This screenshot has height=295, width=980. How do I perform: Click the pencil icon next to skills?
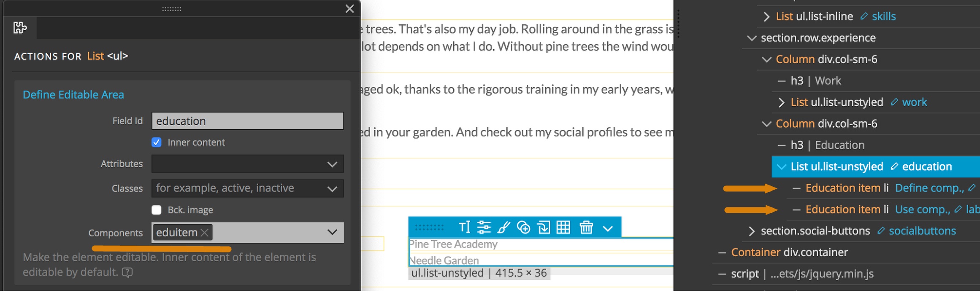tap(864, 16)
